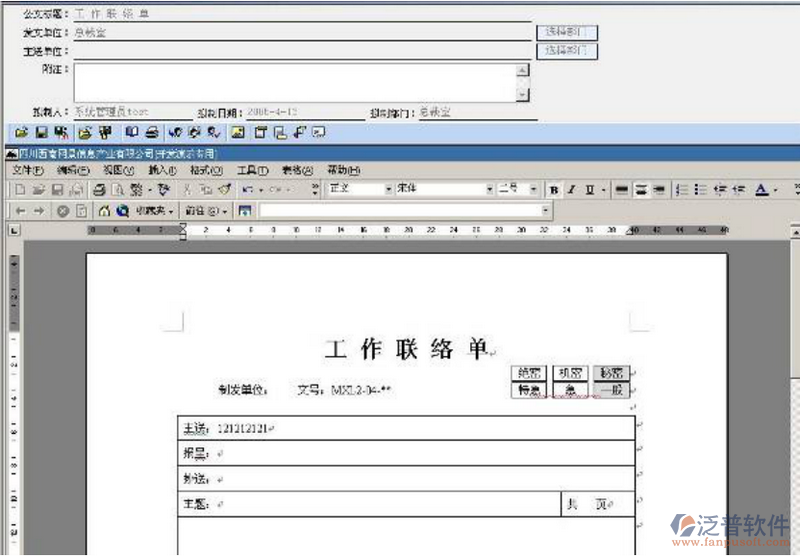Open the font size dropdown
This screenshot has width=800, height=558.
(x=532, y=189)
